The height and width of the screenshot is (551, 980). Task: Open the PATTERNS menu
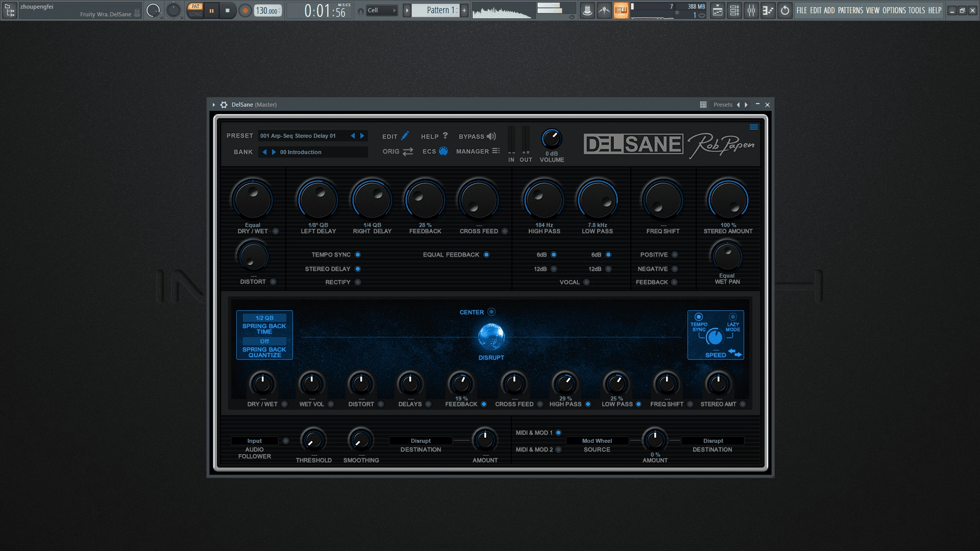click(850, 10)
